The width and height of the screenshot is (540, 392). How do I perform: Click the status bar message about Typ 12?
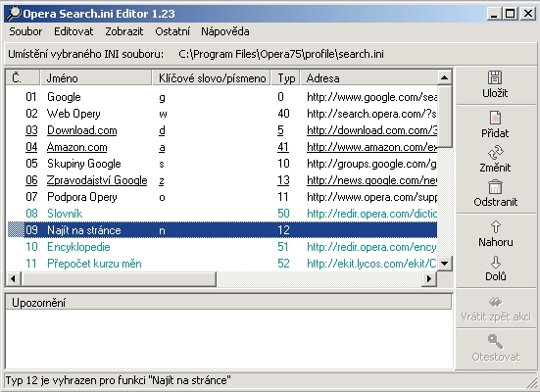(119, 380)
